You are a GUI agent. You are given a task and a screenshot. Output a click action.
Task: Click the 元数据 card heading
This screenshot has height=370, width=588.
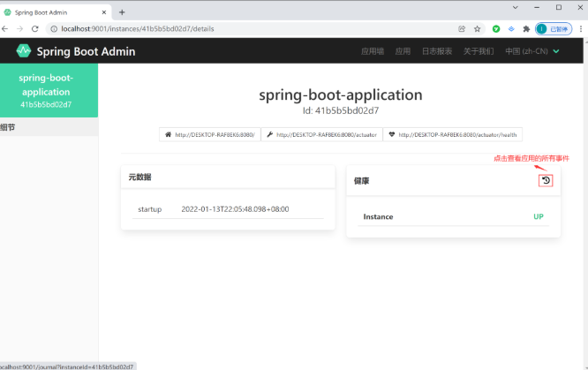click(x=139, y=177)
